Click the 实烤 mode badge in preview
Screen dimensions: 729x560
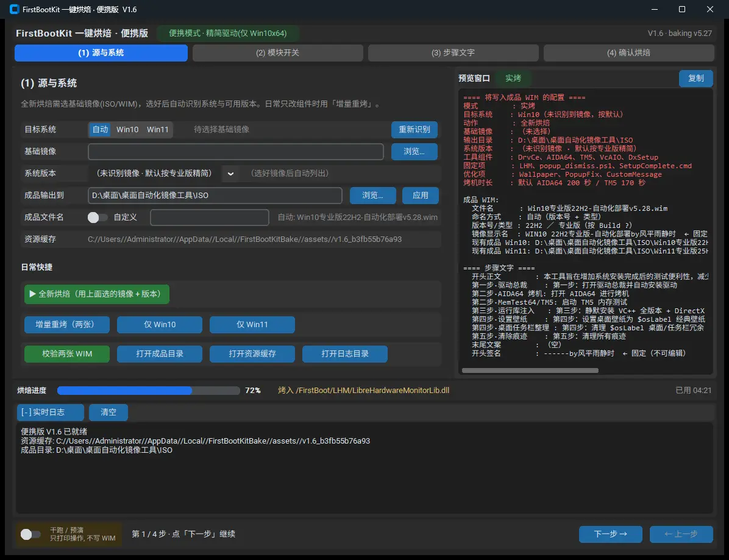point(513,78)
